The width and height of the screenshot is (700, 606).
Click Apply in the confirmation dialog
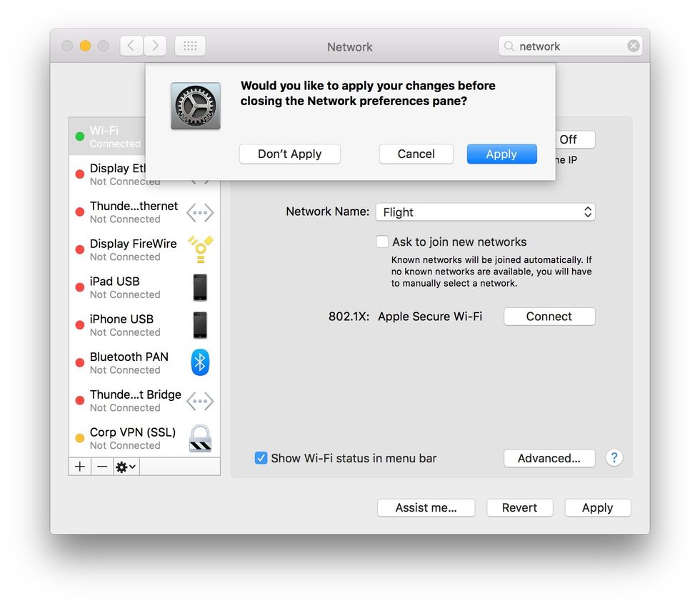pos(501,154)
